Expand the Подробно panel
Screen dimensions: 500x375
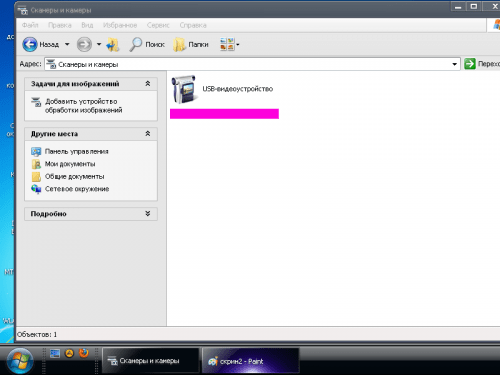click(148, 214)
